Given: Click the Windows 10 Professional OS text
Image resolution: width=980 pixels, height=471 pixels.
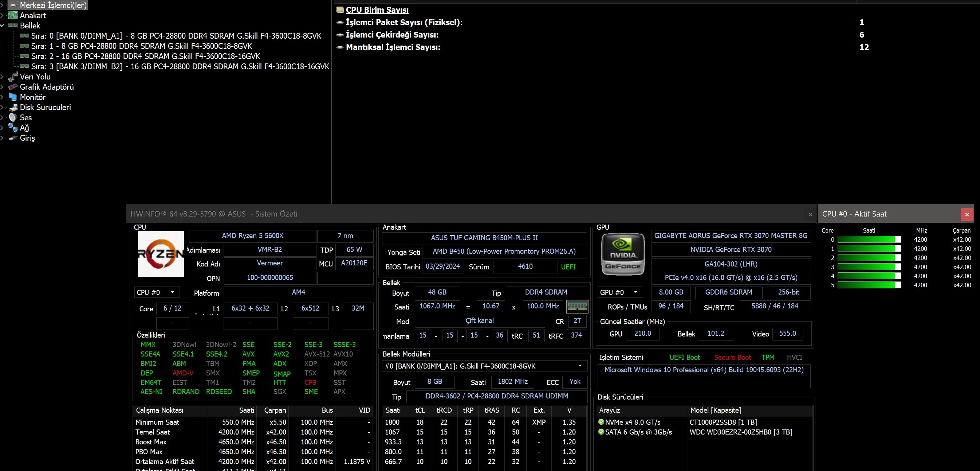Looking at the screenshot, I should click(704, 370).
